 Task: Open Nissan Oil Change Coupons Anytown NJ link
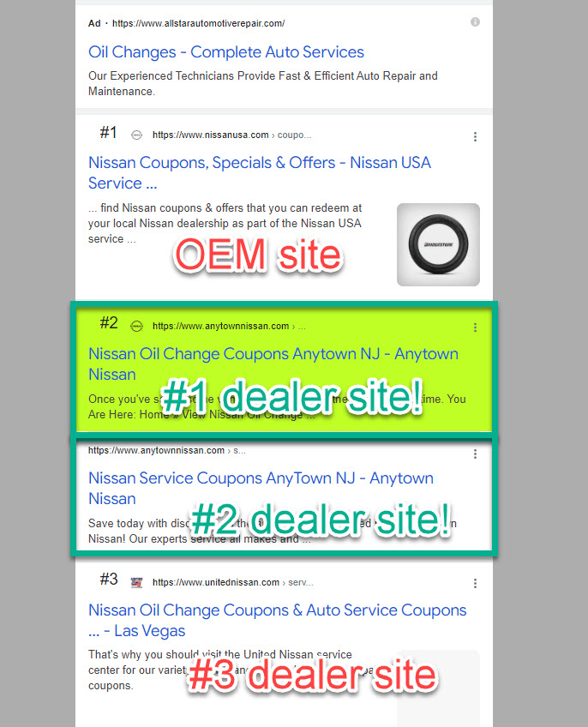(273, 363)
